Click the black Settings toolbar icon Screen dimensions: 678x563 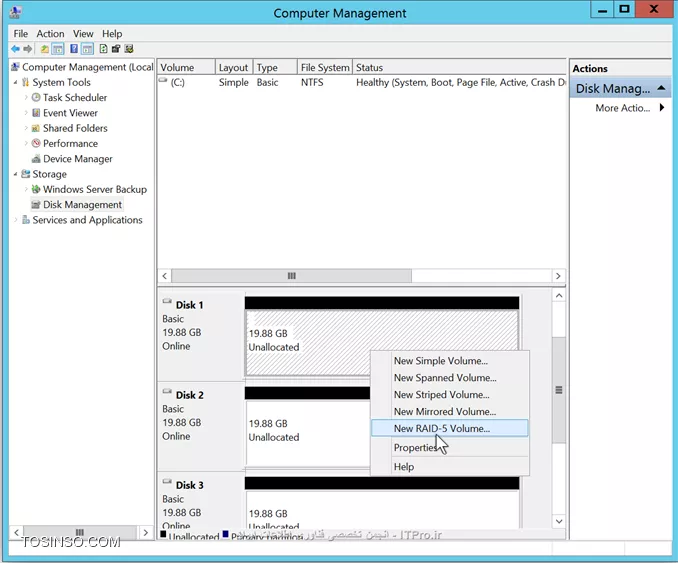116,49
